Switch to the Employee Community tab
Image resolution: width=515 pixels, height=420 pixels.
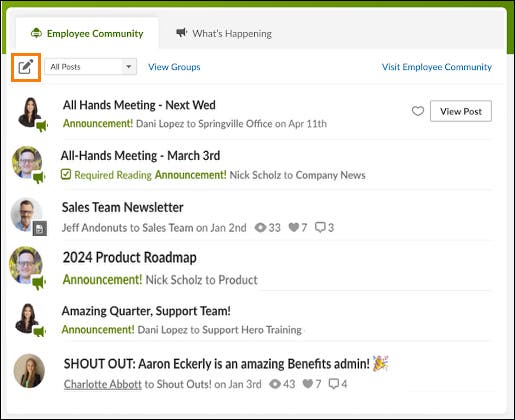click(x=87, y=33)
